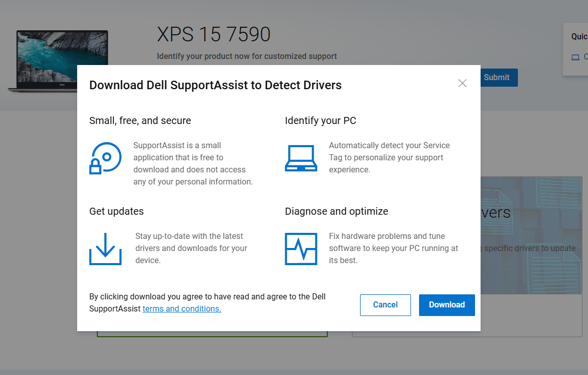The height and width of the screenshot is (375, 588).
Task: Click the XPS 15 7590 product title
Action: point(214,34)
